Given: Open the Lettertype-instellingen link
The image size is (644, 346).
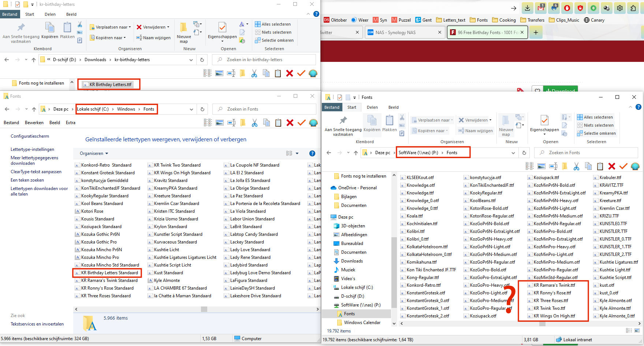Looking at the screenshot, I should (x=32, y=149).
